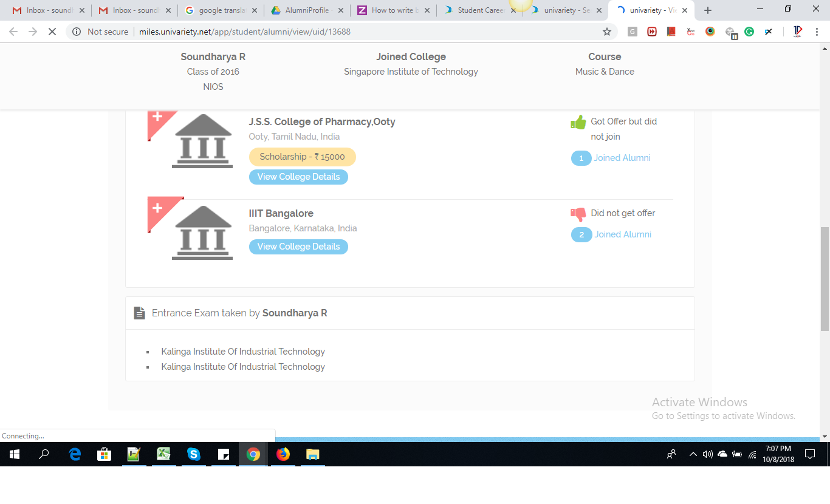The height and width of the screenshot is (504, 830).
Task: Click first Kalinga Institute Of Industrial Technology entry
Action: coord(243,352)
